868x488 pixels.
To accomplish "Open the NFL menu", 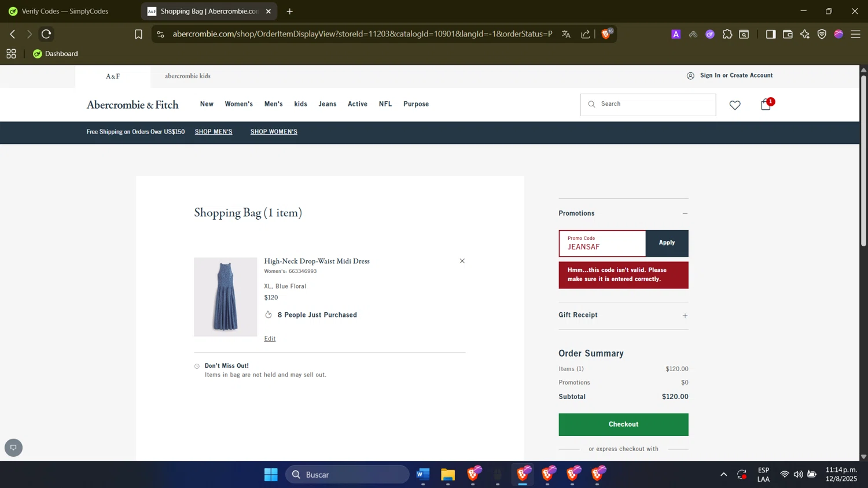I will coord(385,104).
